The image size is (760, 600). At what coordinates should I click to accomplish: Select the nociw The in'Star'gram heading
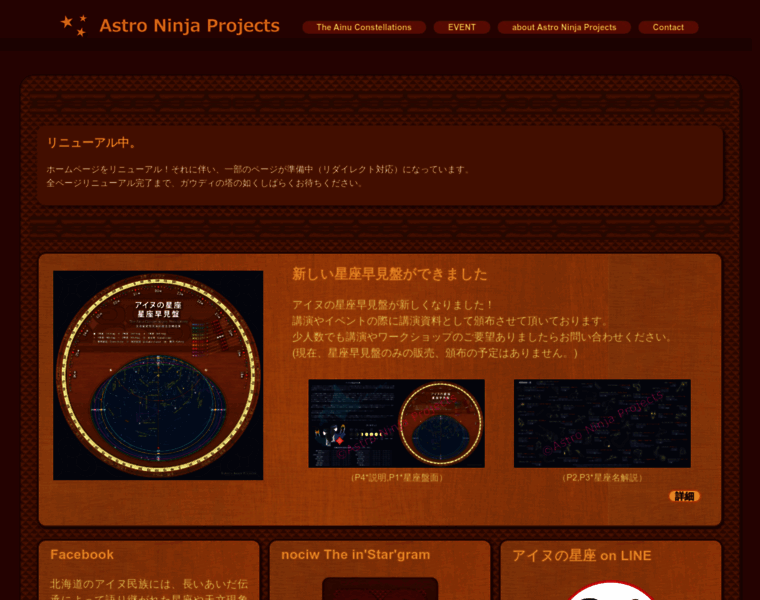pyautogui.click(x=356, y=554)
